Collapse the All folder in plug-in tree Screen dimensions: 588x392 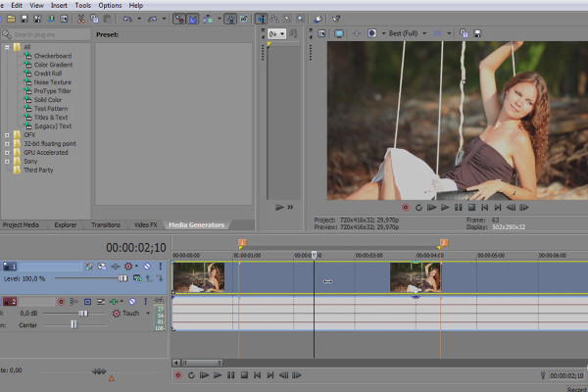[x=7, y=47]
